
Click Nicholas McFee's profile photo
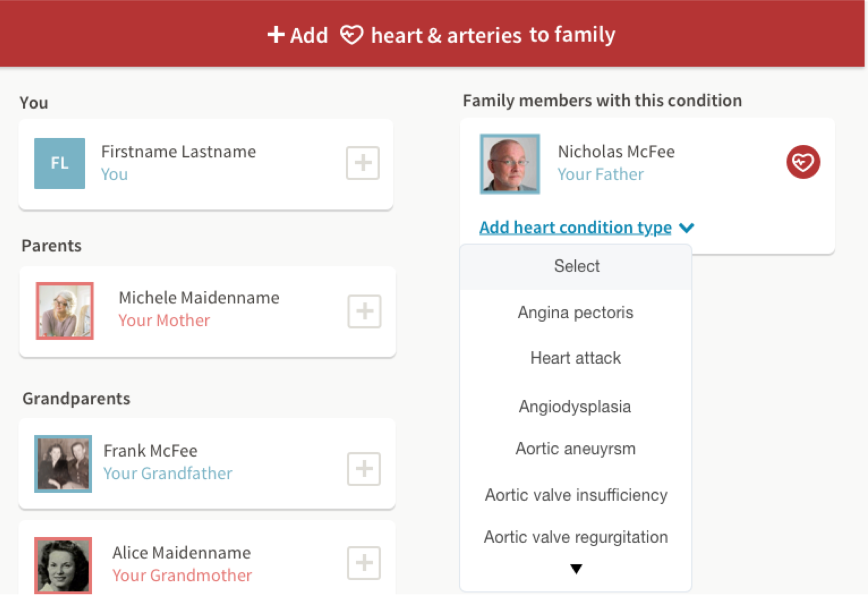(510, 164)
